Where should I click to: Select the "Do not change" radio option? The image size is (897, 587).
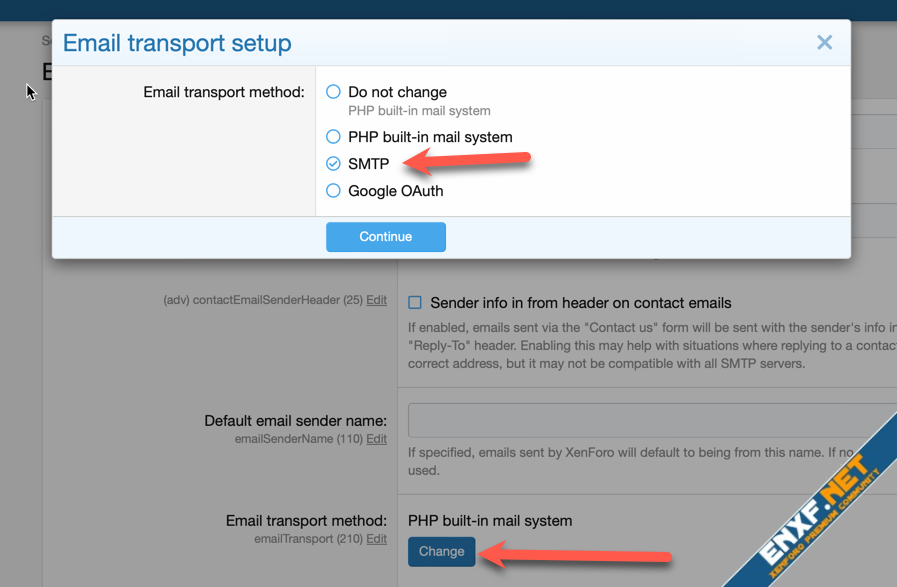coord(334,92)
